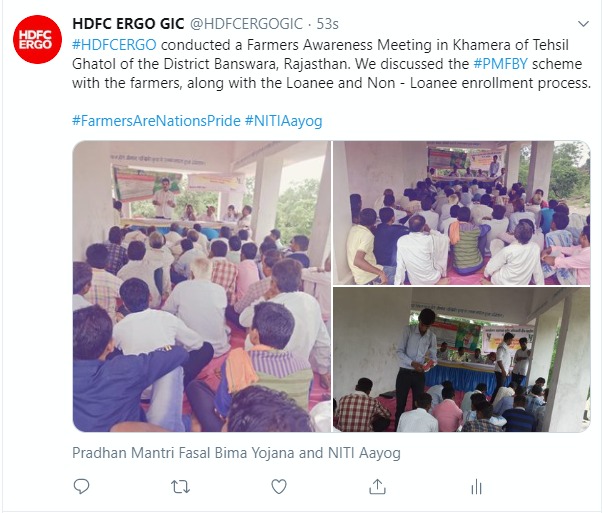Open top-right seated farmers photo
The image size is (602, 513).
point(461,213)
